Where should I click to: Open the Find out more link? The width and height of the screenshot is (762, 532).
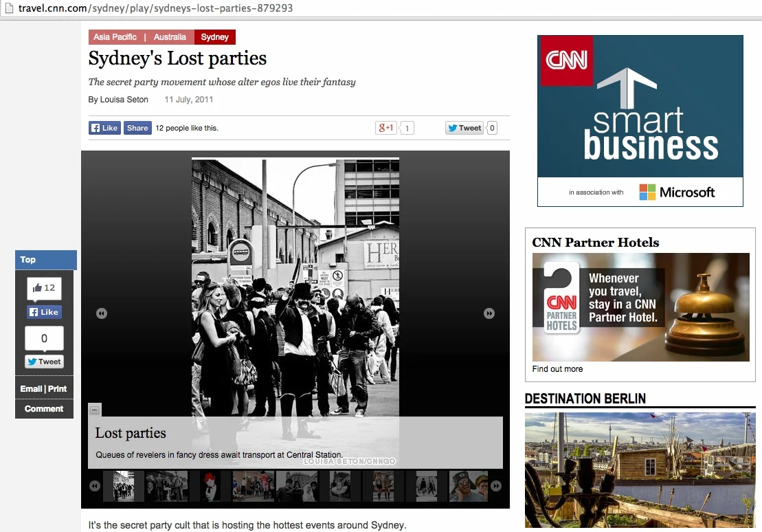tap(557, 369)
